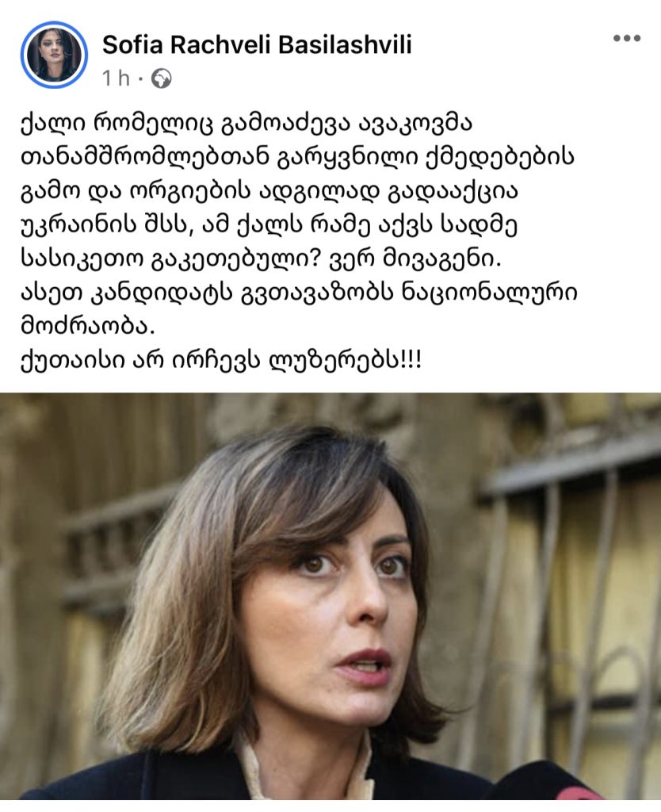Click the globe public-audience icon

click(x=161, y=79)
